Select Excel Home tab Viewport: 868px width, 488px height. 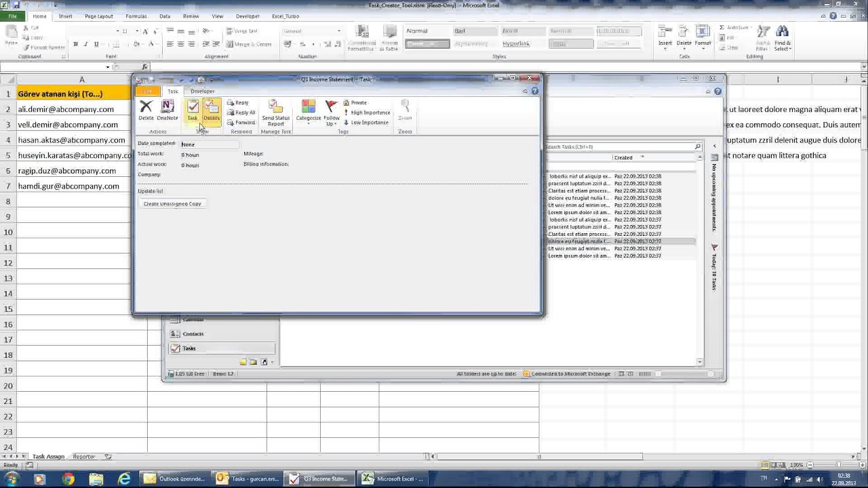[x=39, y=16]
